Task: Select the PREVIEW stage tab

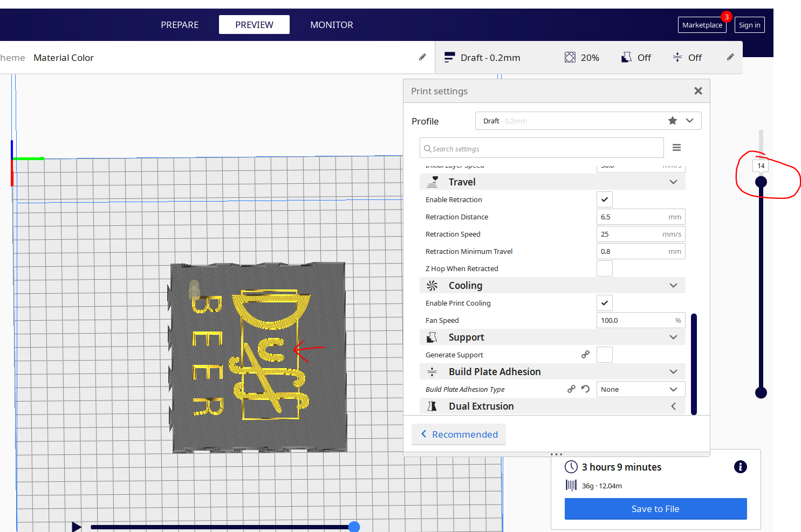Action: 254,25
